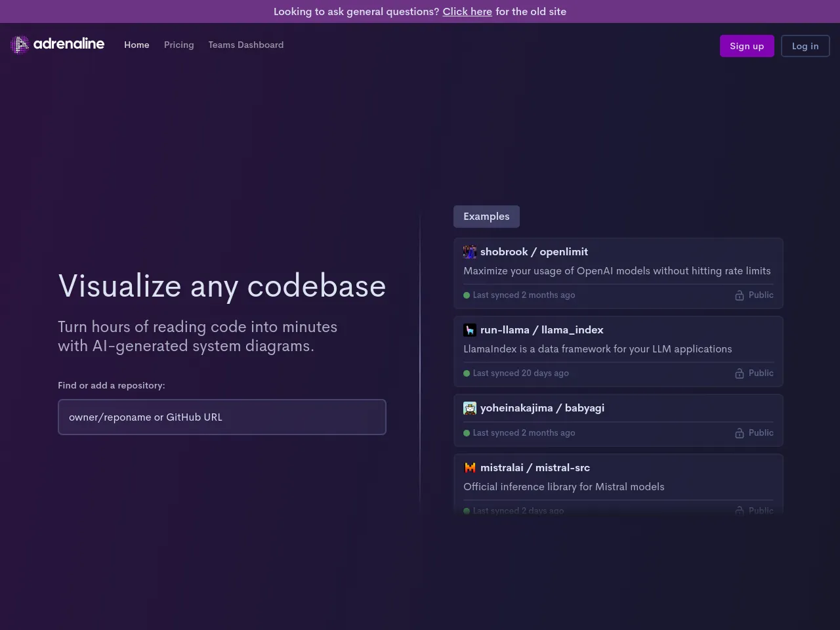
Task: Click the lock icon on openlimit card
Action: 740,295
